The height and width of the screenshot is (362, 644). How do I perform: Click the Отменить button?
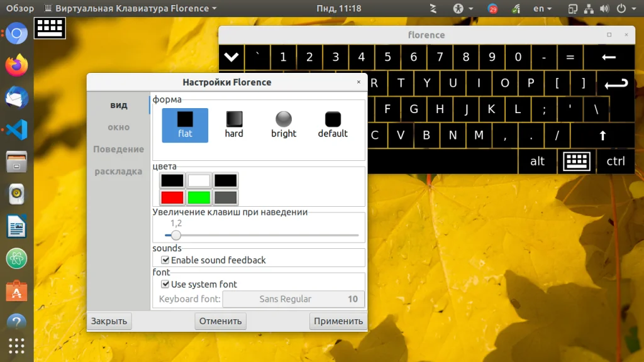[x=221, y=321]
